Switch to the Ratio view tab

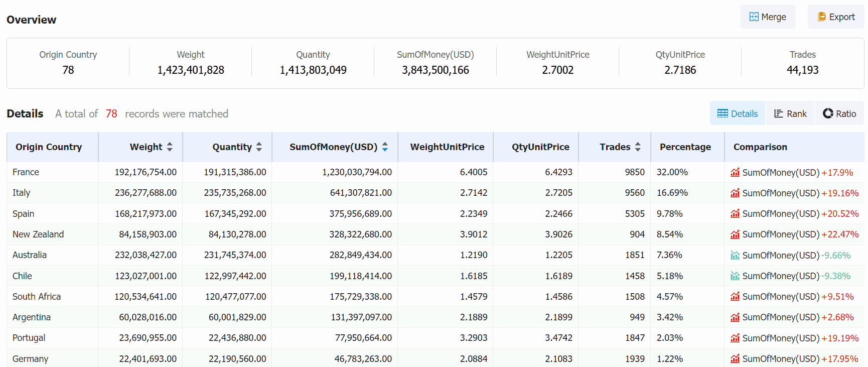pos(839,113)
